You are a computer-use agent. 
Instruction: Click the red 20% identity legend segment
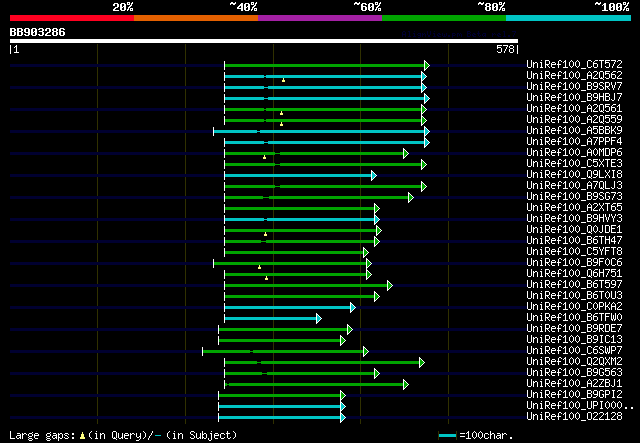(x=72, y=18)
